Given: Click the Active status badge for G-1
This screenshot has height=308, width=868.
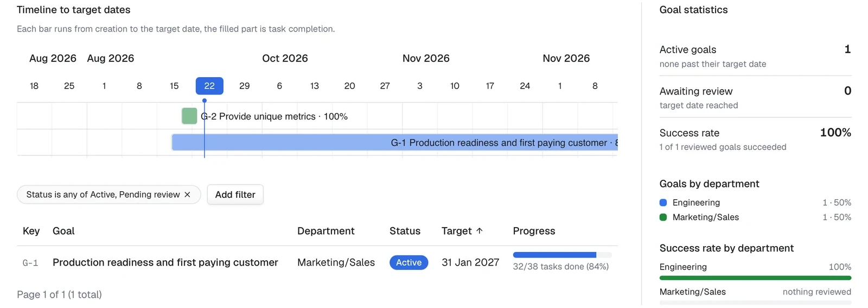Looking at the screenshot, I should pos(409,262).
